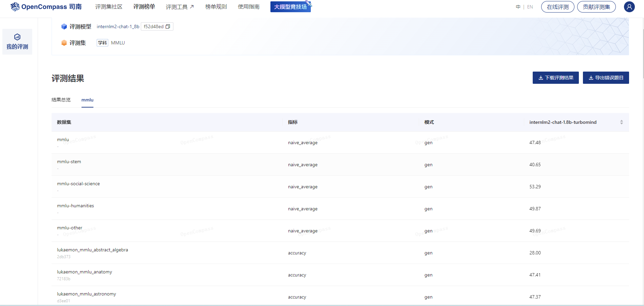Select lukaemon_mmlu_astronomy dataset name
Viewport: 644px width, 306px height.
coord(87,294)
